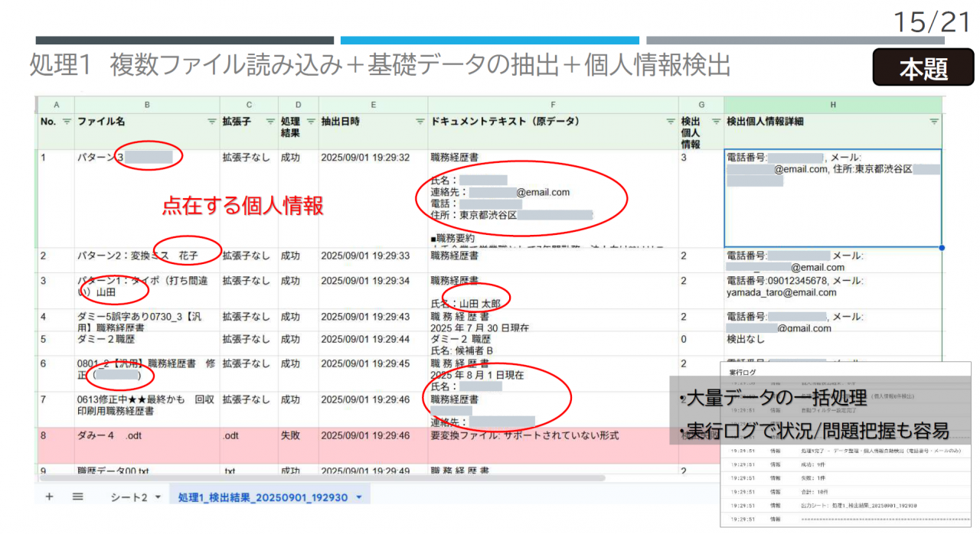
Task: Select column B header
Action: pyautogui.click(x=147, y=104)
